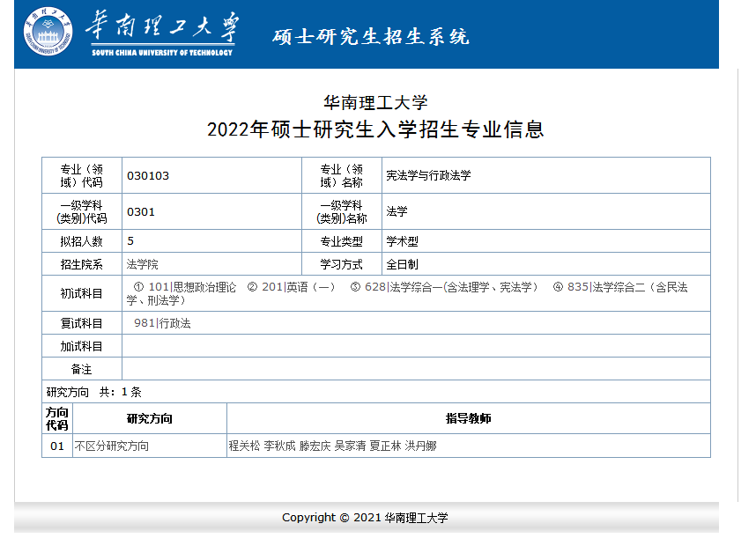This screenshot has height=553, width=756.
Task: Click the 招生院系 label
Action: click(81, 264)
